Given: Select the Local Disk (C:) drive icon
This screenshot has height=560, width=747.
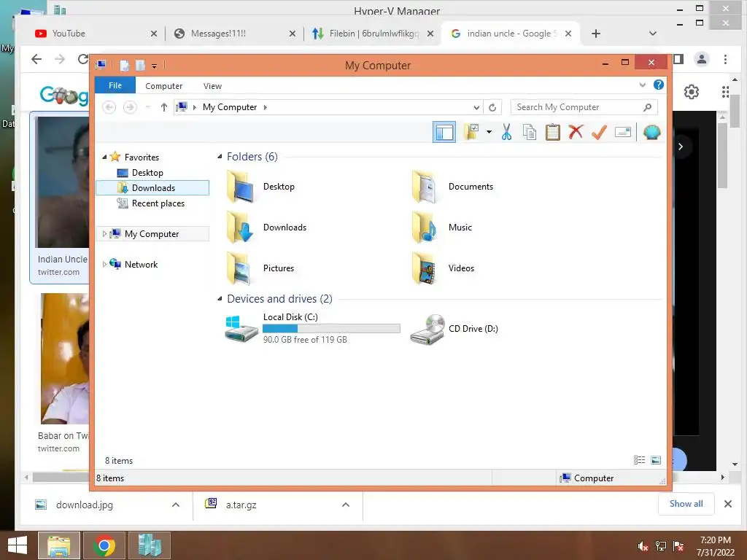Looking at the screenshot, I should point(241,329).
